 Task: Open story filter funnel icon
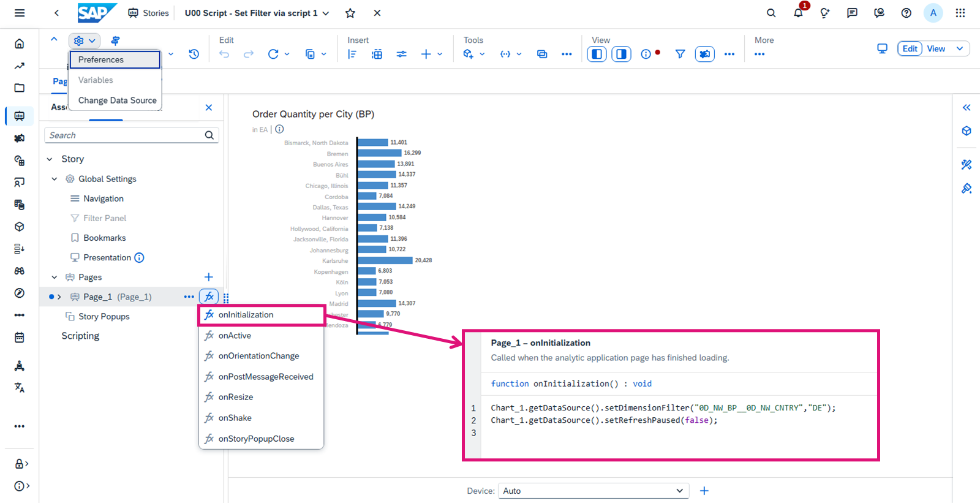tap(680, 54)
